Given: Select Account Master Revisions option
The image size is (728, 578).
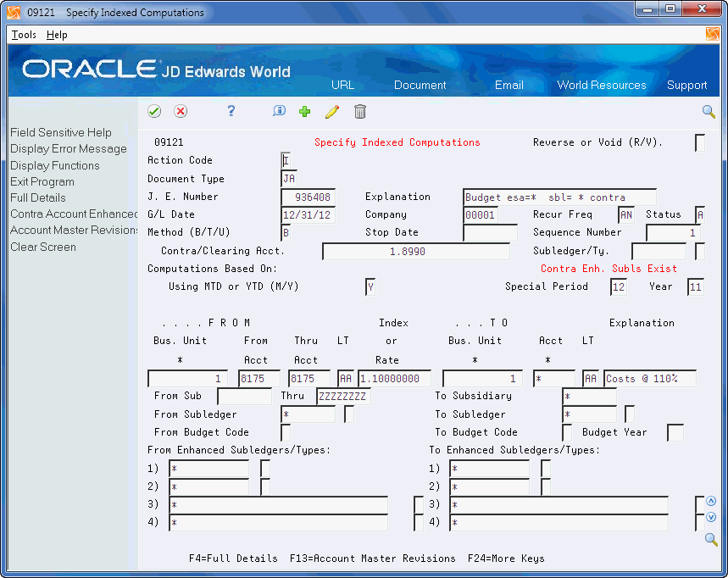Looking at the screenshot, I should (x=74, y=231).
